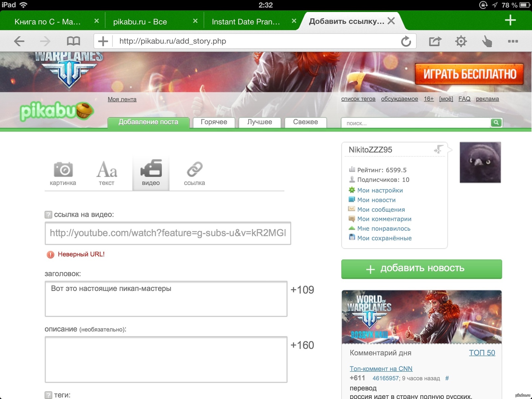Screen dimensions: 532x399
Task: Focus the video URL input field
Action: (x=168, y=233)
